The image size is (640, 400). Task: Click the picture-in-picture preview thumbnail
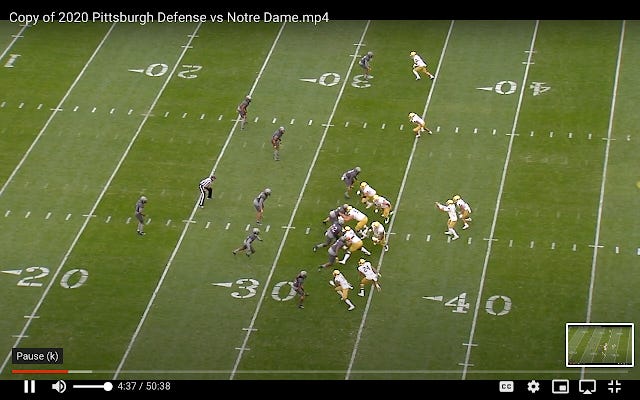(600, 345)
